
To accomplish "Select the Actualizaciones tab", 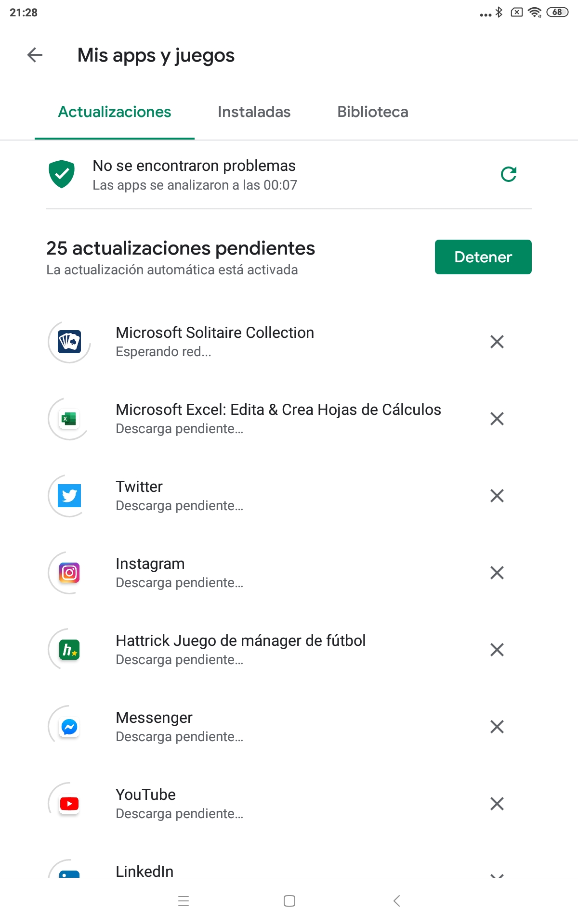I will tap(115, 112).
